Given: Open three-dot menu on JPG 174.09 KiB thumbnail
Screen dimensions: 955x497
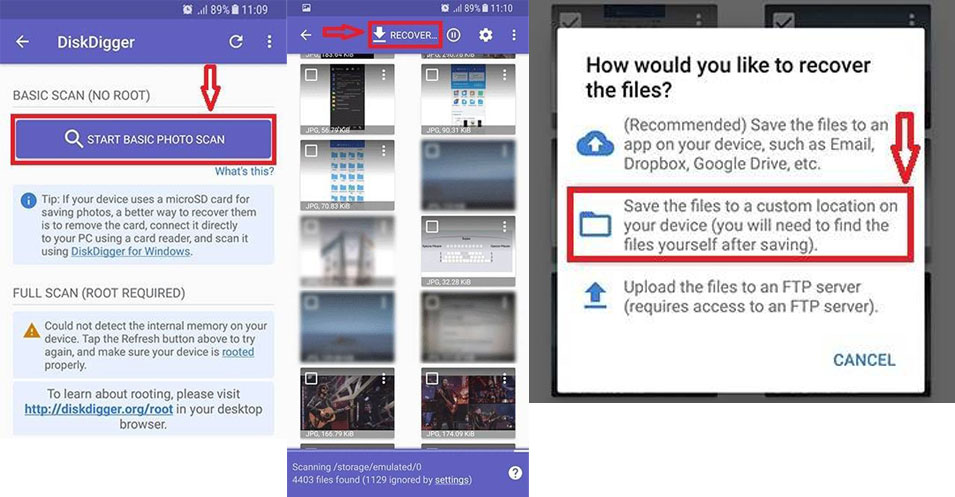Looking at the screenshot, I should pos(504,378).
